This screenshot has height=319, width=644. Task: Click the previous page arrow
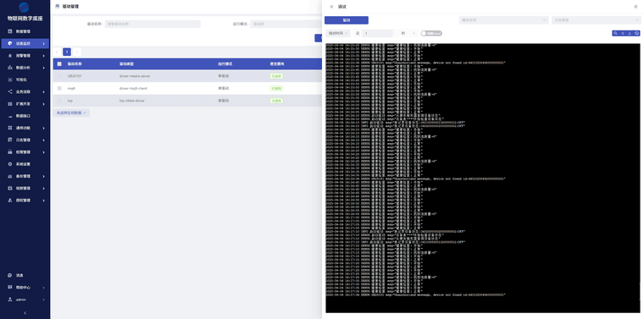[57, 52]
